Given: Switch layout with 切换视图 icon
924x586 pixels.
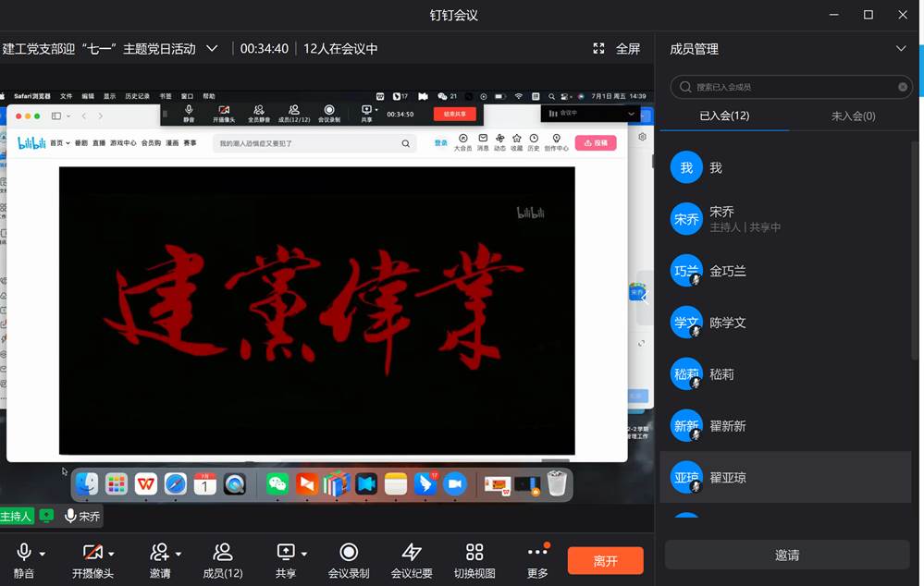Looking at the screenshot, I should [474, 553].
